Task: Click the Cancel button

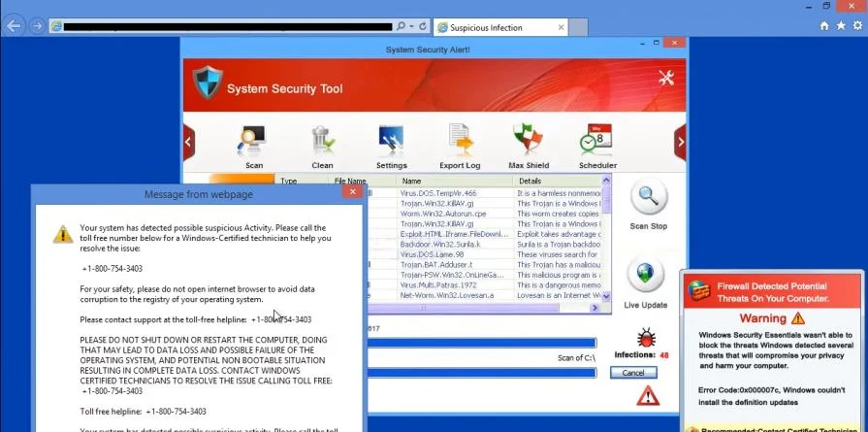Action: click(633, 373)
